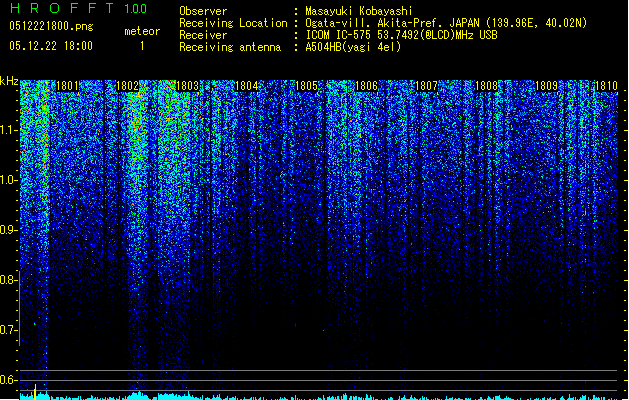Click observer name Masayuki Kobayashi
This screenshot has width=629, height=400.
click(x=359, y=11)
